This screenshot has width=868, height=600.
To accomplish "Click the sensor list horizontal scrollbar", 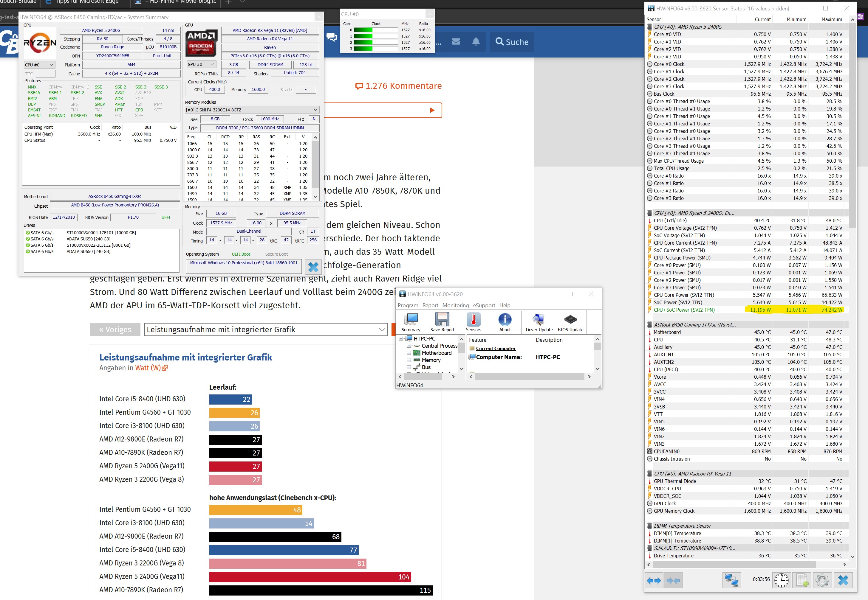I will point(734,564).
